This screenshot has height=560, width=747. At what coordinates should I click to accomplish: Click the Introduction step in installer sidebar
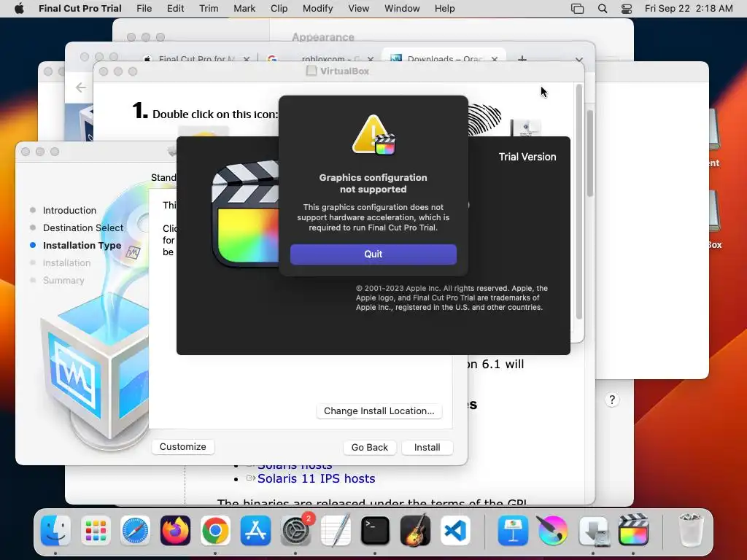(69, 210)
